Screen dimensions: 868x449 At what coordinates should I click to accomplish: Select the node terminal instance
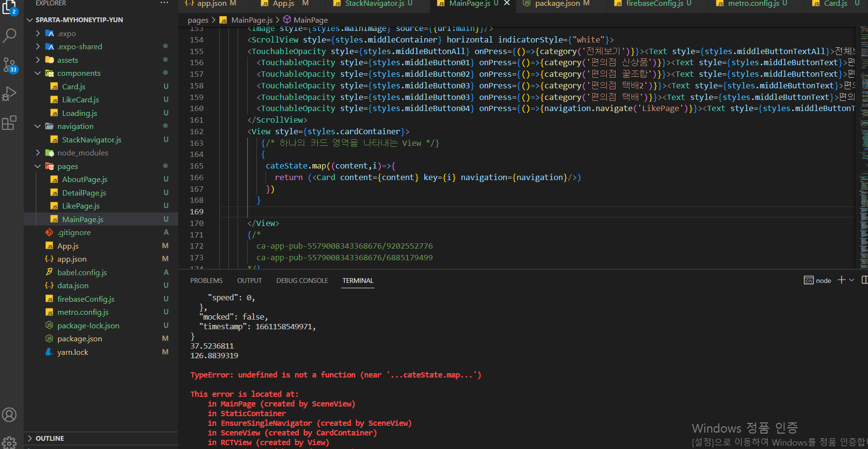click(x=817, y=281)
